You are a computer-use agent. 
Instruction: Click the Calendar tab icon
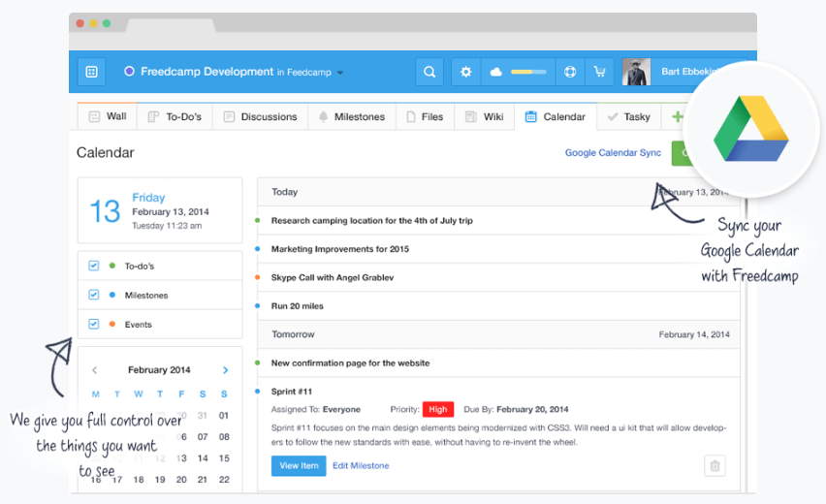tap(530, 116)
